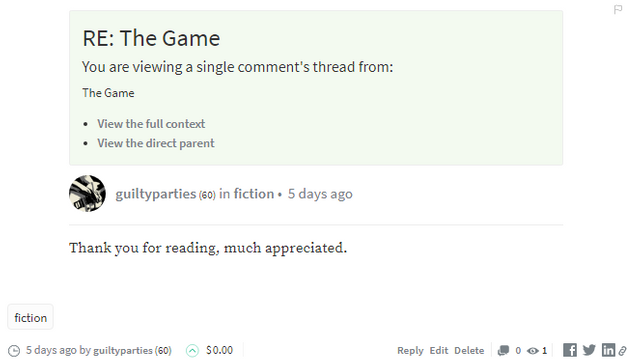This screenshot has height=364, width=640.
Task: Upvote the comment with the green arrow
Action: pyautogui.click(x=192, y=351)
